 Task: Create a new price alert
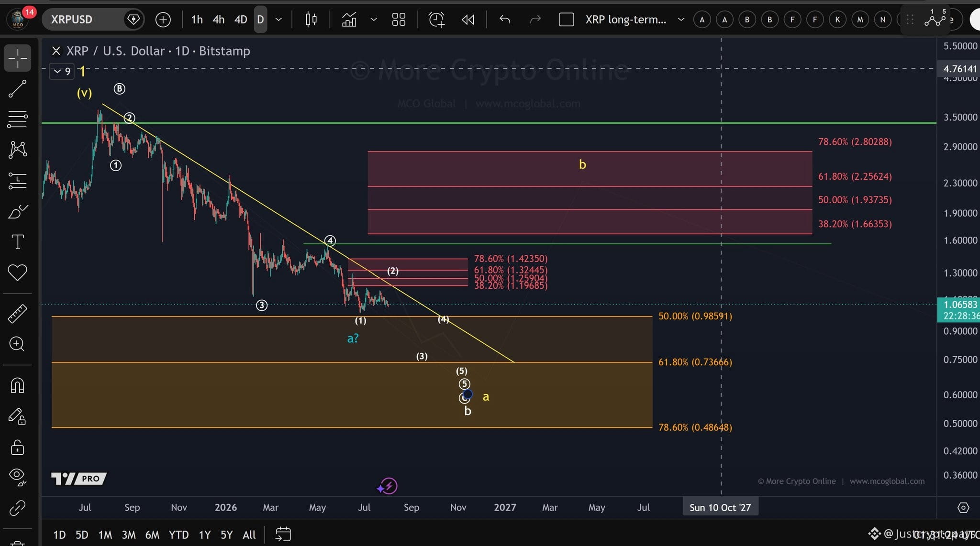[x=436, y=20]
